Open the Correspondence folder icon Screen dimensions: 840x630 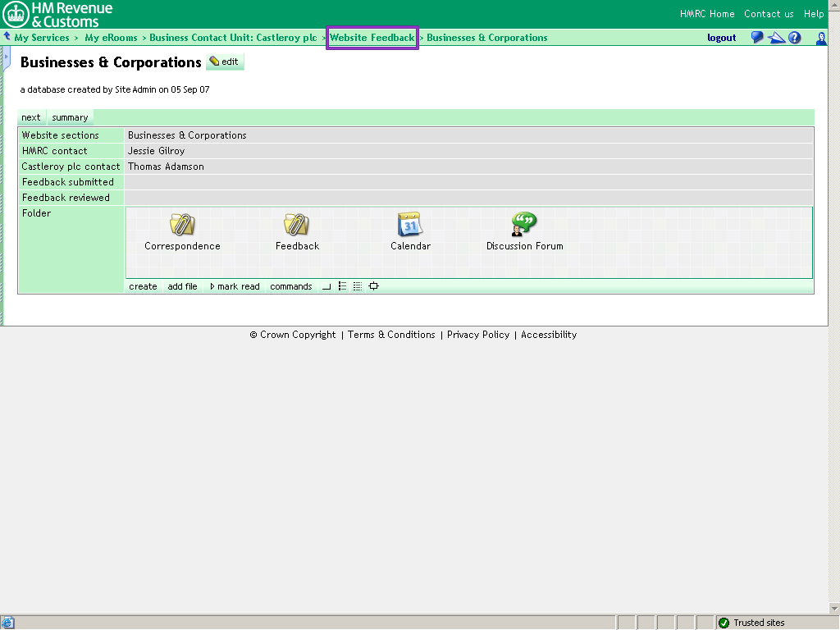click(x=182, y=224)
